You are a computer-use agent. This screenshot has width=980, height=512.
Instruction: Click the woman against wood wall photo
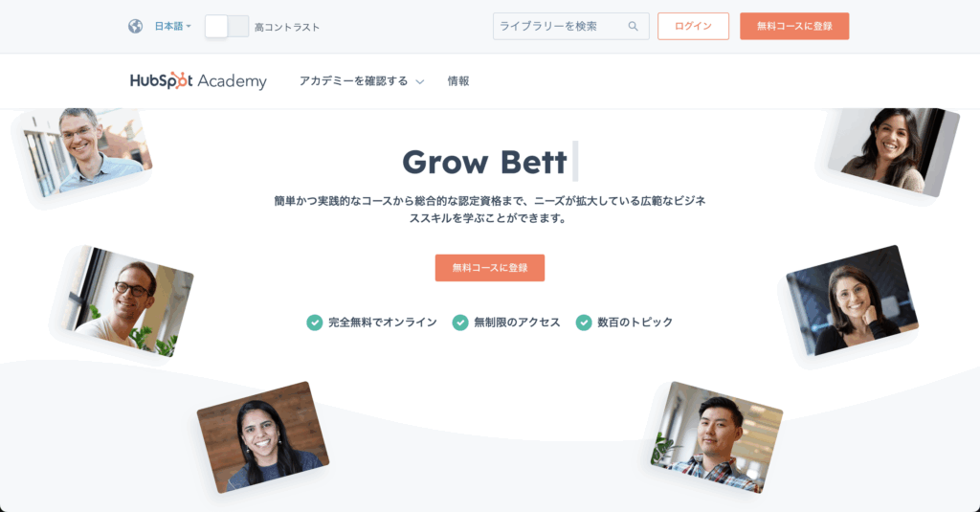(x=263, y=437)
